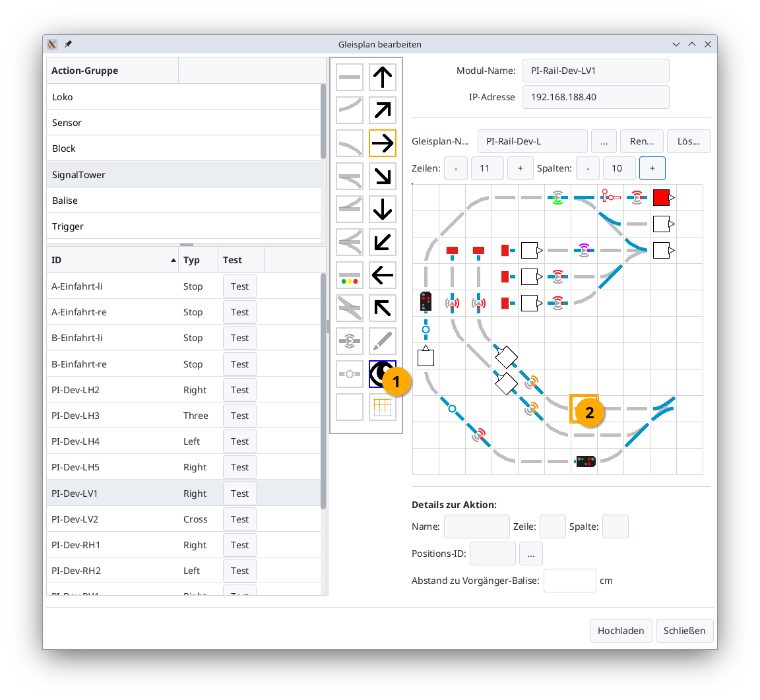
Task: Sort the table by the ID column header
Action: 112,260
